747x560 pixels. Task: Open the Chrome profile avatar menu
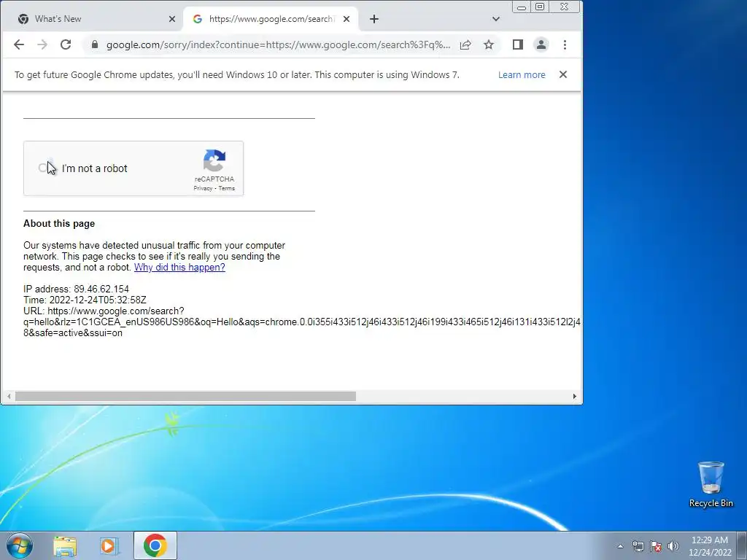pyautogui.click(x=541, y=44)
